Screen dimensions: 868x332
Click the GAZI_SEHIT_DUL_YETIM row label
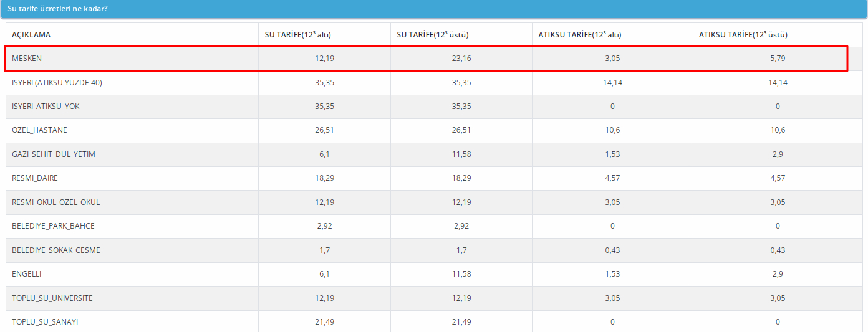54,154
